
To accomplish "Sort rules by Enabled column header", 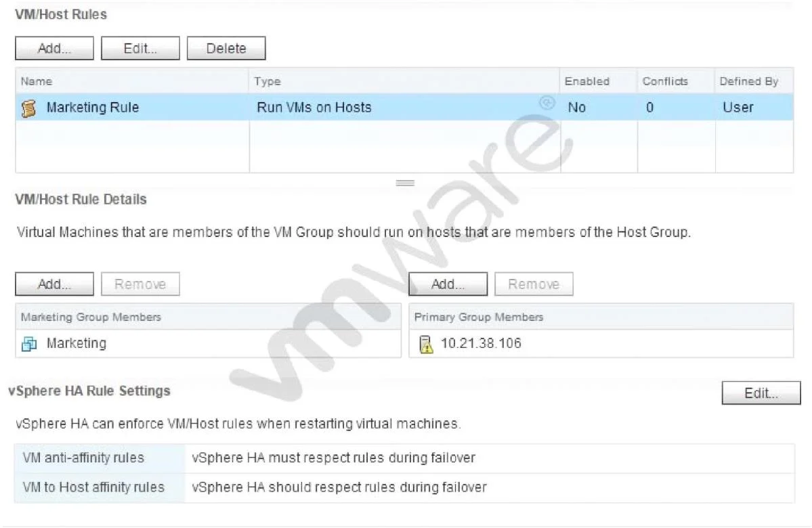I will click(x=599, y=81).
